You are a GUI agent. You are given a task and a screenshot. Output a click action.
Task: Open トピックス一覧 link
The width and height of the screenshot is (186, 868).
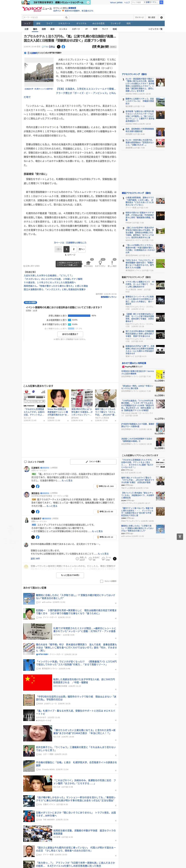tap(155, 29)
